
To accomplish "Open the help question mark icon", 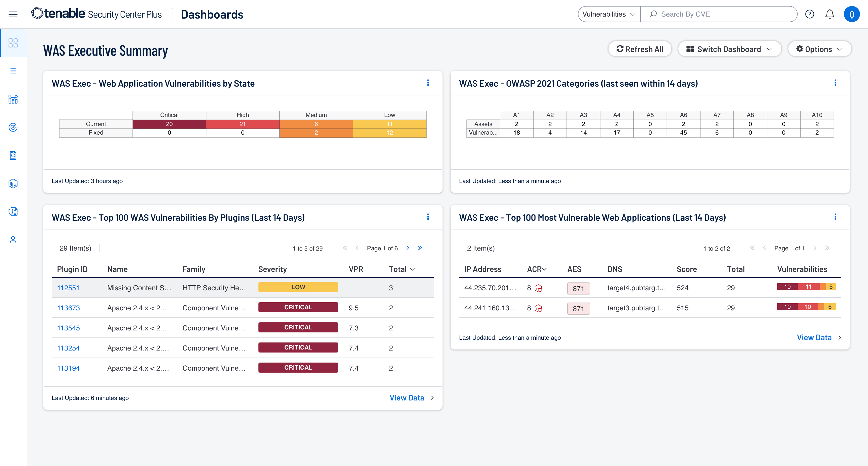I will pos(809,14).
